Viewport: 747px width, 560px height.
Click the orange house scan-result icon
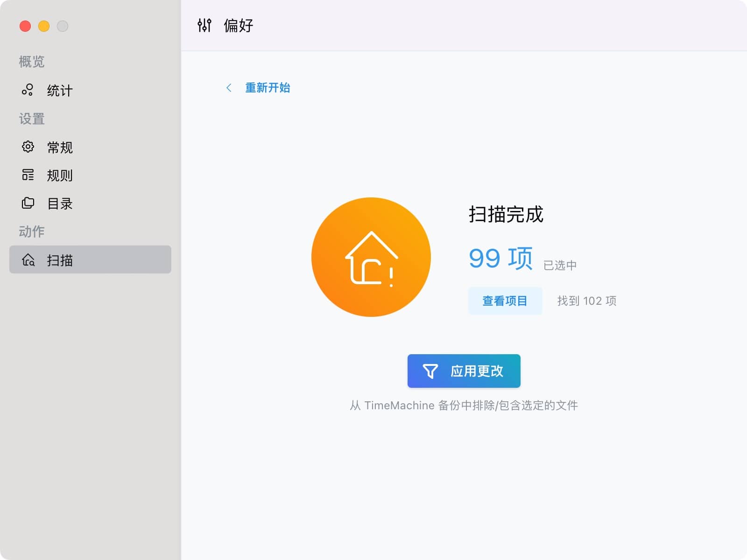[371, 257]
